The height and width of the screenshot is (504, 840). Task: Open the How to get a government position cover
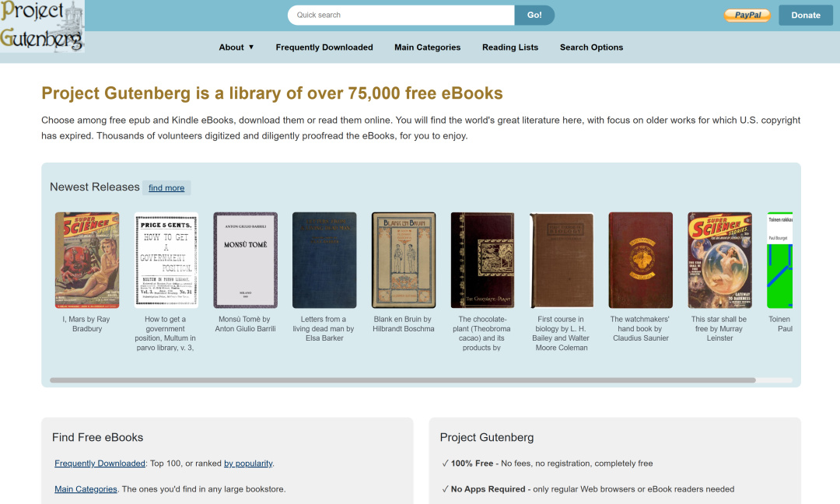[166, 261]
